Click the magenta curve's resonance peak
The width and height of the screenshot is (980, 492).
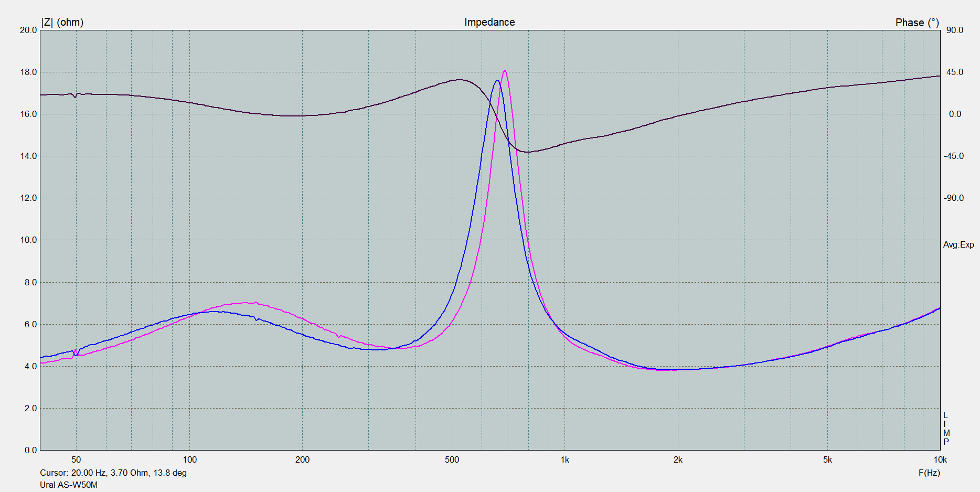coord(505,71)
